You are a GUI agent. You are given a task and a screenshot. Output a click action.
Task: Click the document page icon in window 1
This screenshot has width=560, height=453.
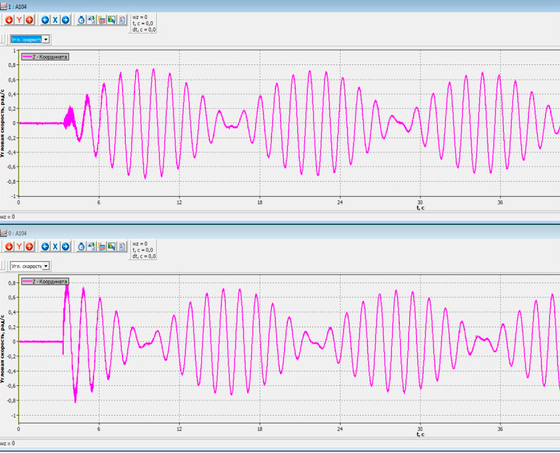[122, 20]
